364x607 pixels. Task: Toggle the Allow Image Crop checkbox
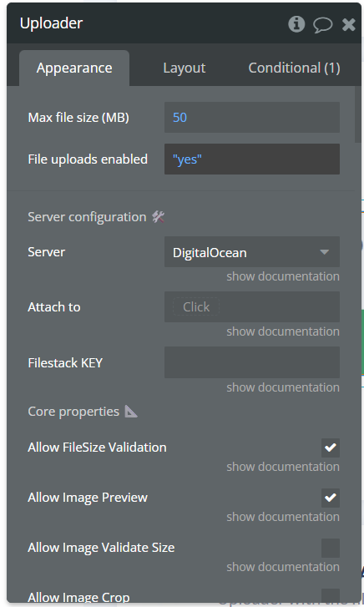pyautogui.click(x=331, y=596)
